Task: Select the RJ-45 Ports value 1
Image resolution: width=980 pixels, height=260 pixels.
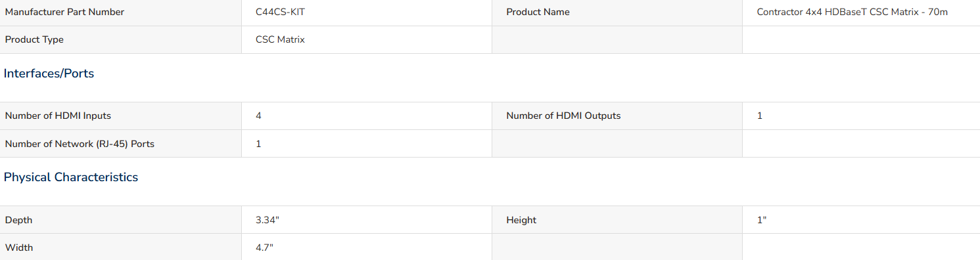Action: pyautogui.click(x=258, y=143)
